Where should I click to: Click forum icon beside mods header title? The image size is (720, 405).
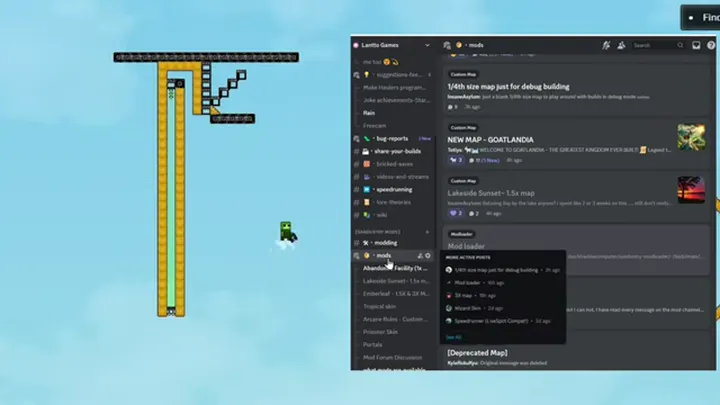coord(447,45)
